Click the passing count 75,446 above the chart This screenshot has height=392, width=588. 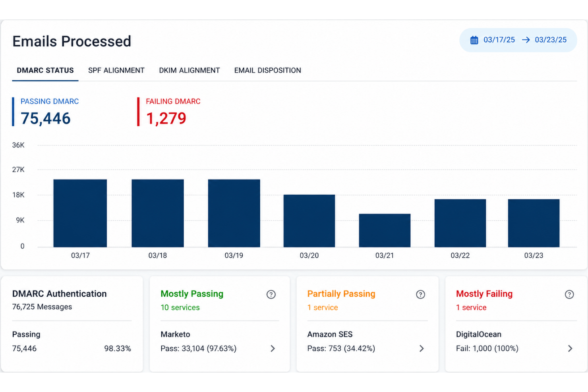[x=46, y=118]
